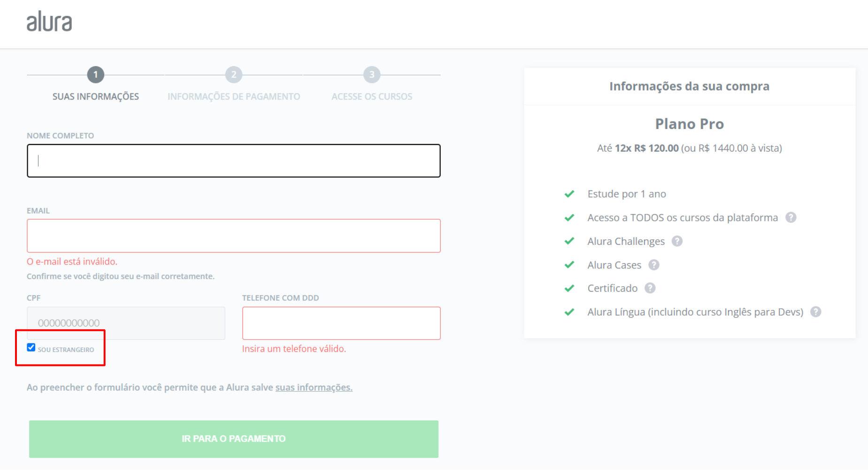Open the Alura Cases help tooltip icon
868x472 pixels.
(x=653, y=265)
